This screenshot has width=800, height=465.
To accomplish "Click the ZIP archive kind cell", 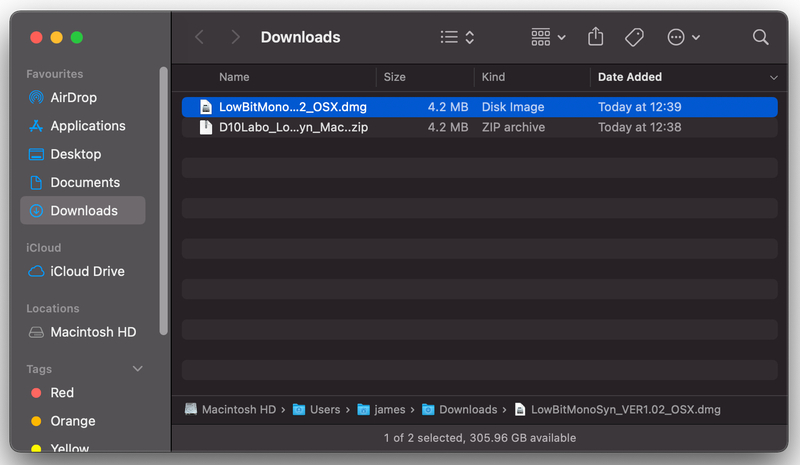I will (513, 127).
